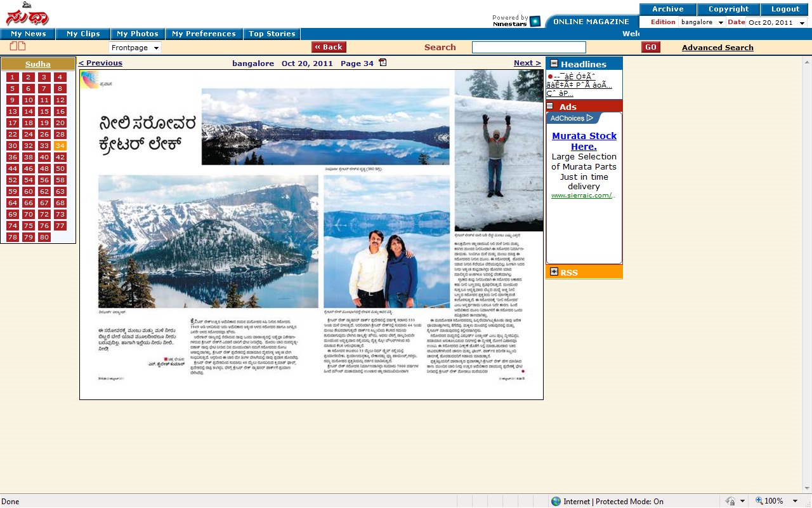Open Advanced Search
The image size is (812, 508).
717,47
